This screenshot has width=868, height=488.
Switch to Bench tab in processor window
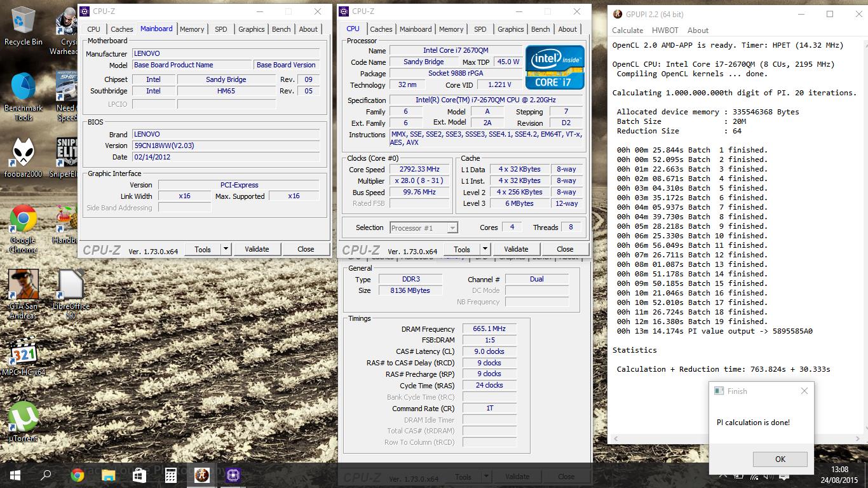(541, 29)
